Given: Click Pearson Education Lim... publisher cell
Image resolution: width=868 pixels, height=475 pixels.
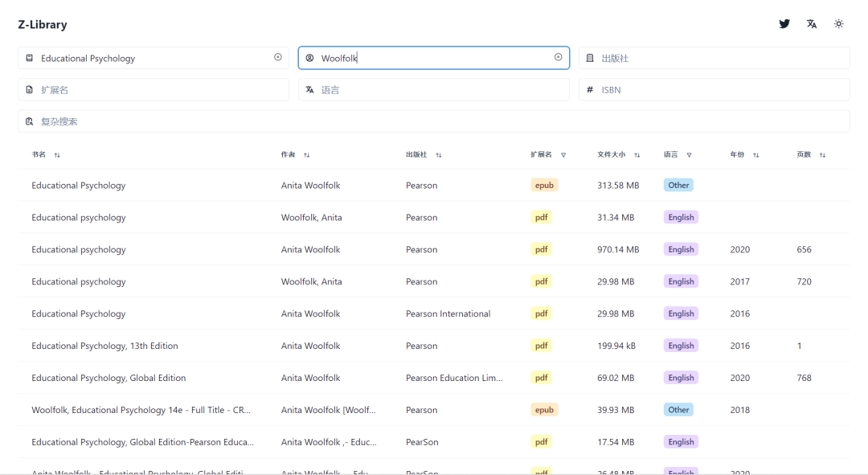Looking at the screenshot, I should coord(454,378).
